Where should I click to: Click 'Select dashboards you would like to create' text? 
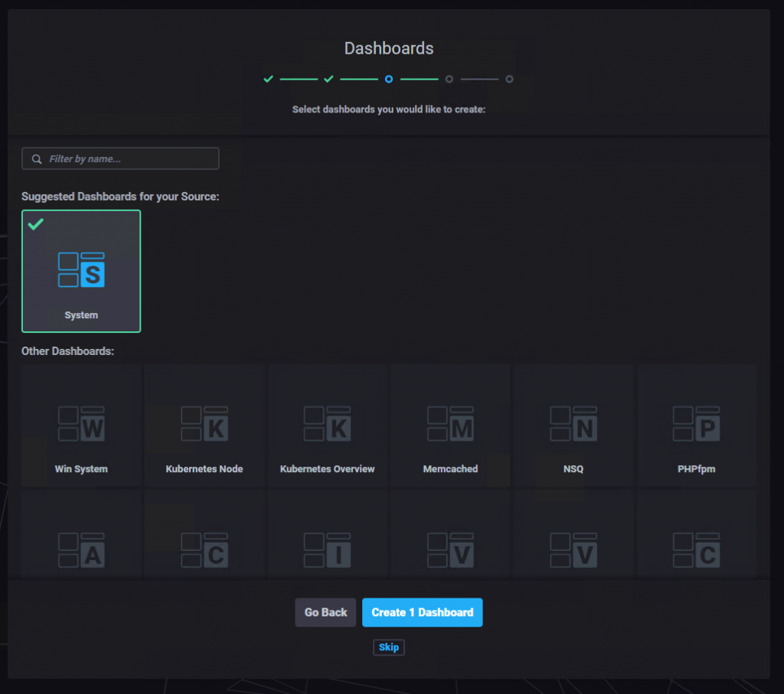(x=388, y=109)
